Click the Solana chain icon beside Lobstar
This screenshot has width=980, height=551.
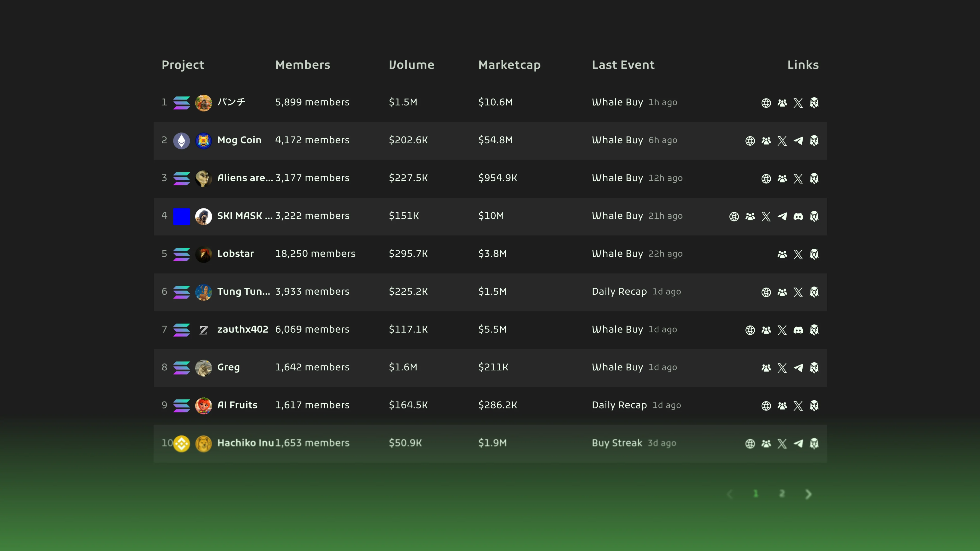pos(182,254)
